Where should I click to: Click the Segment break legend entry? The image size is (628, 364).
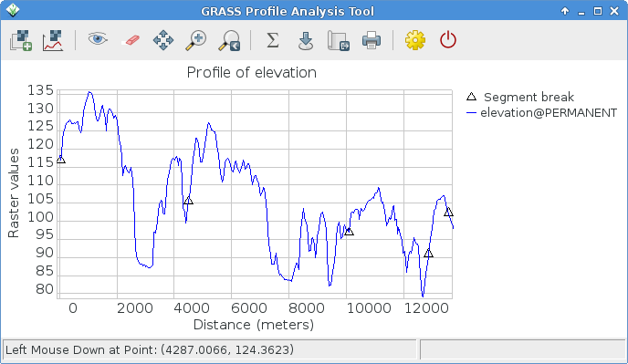click(520, 97)
